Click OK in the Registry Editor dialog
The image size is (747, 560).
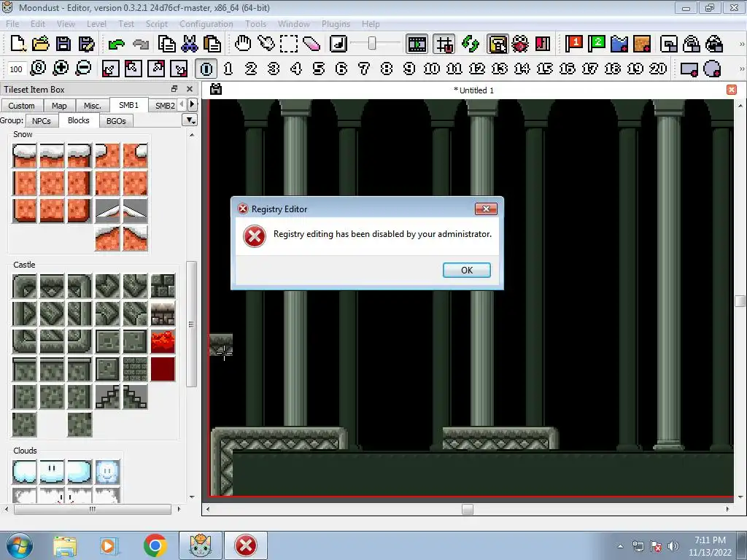pyautogui.click(x=466, y=270)
